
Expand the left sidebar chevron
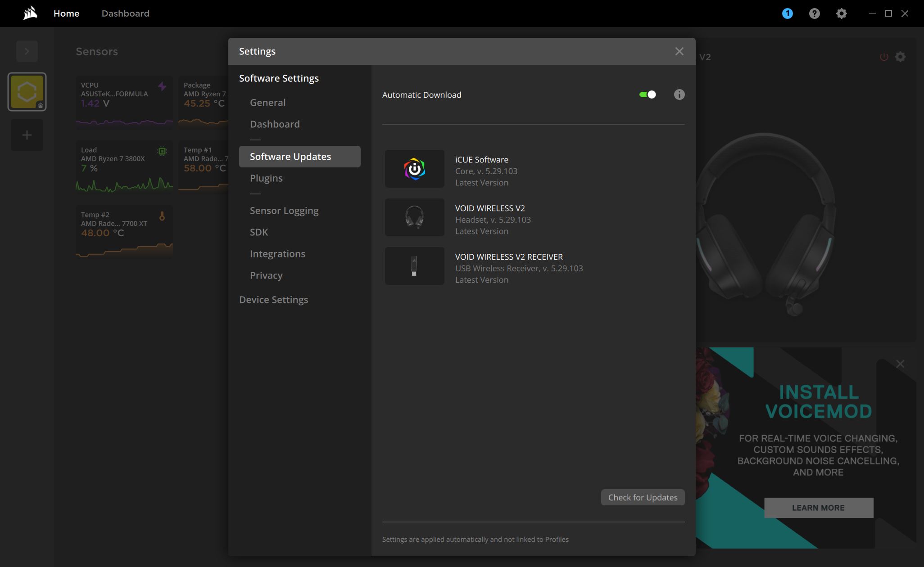coord(27,51)
